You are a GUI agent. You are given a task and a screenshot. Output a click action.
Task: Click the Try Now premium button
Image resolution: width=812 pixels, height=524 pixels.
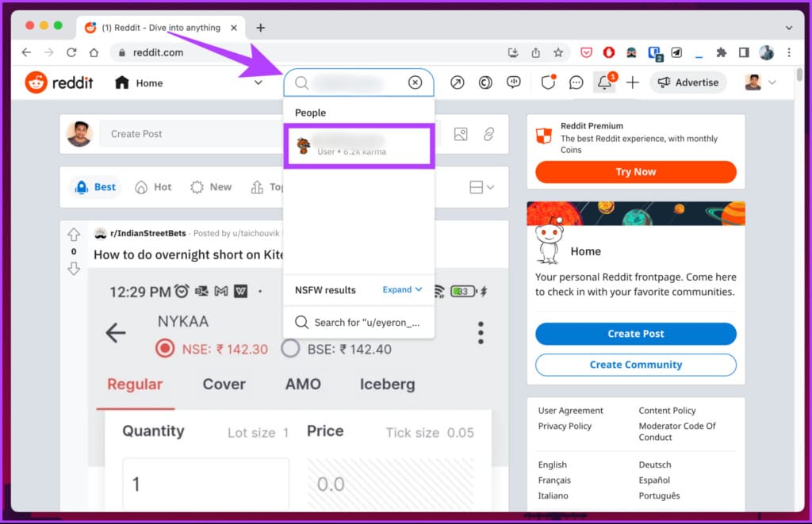point(635,172)
